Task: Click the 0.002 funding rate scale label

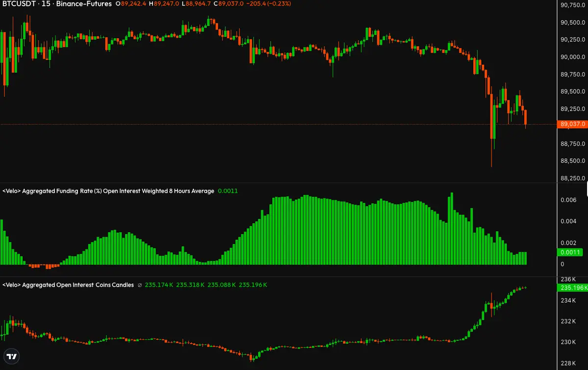Action: coord(568,243)
